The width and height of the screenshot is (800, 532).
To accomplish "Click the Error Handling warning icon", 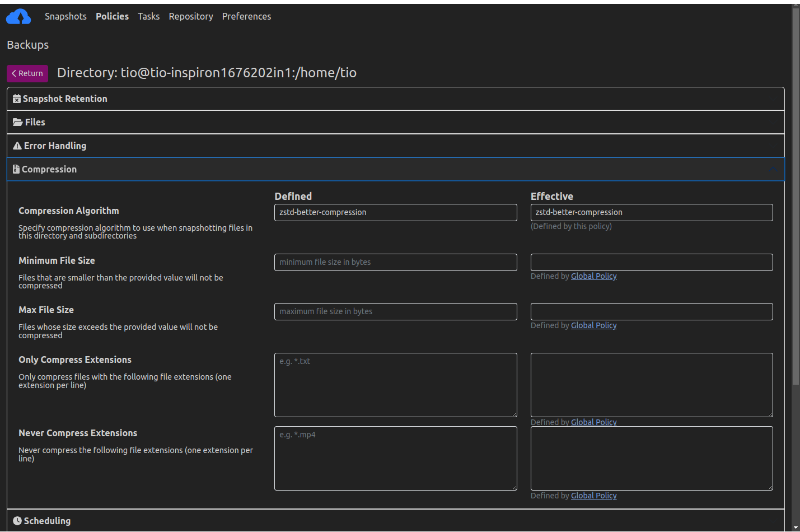I will (x=17, y=146).
